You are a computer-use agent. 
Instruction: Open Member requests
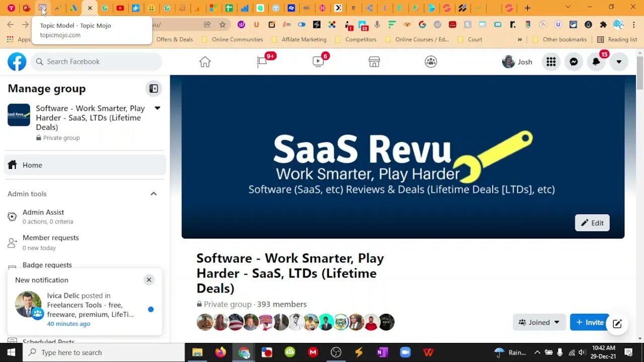click(x=85, y=242)
